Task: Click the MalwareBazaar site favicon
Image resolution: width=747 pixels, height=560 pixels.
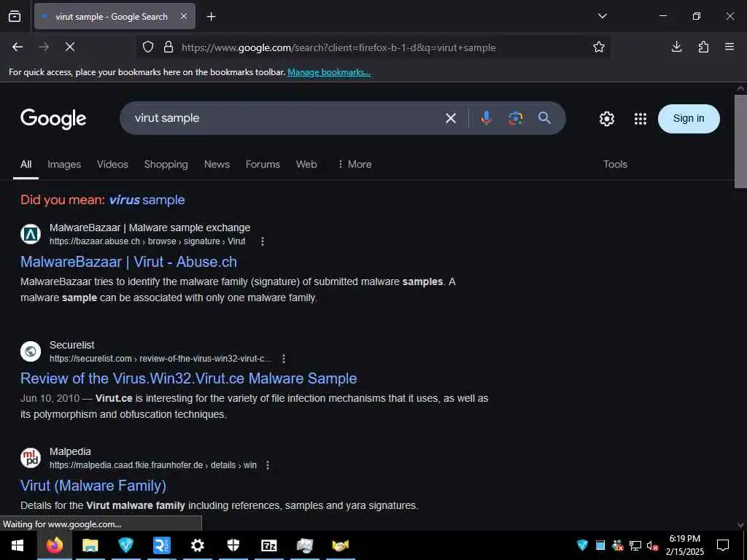Action: point(31,234)
